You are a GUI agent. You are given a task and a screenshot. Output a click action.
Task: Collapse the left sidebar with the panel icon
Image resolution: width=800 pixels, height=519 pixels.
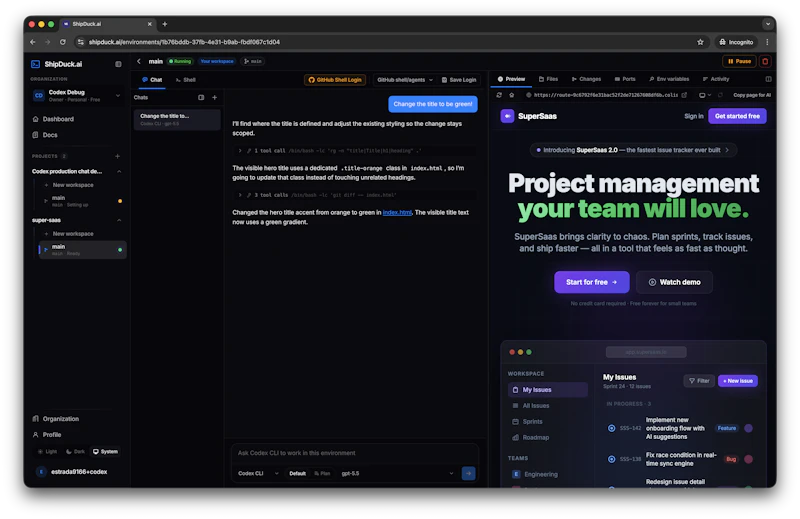coord(118,64)
